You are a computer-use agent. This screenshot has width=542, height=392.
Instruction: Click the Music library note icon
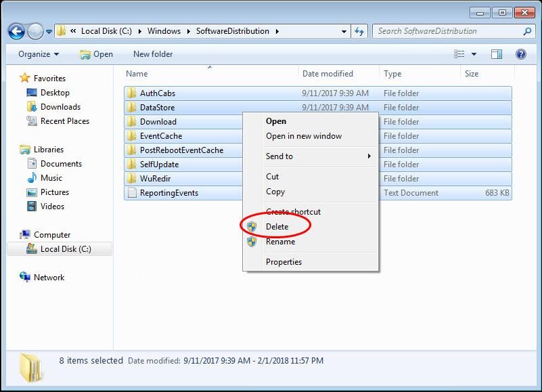coord(32,178)
